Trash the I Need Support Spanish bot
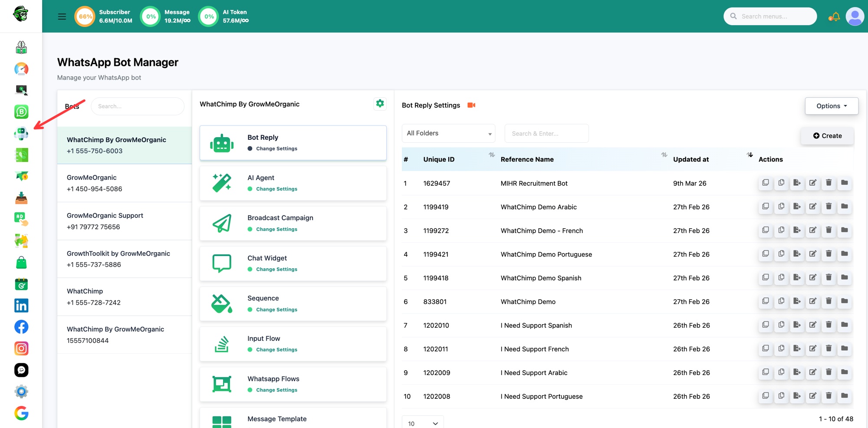This screenshot has width=868, height=428. click(829, 325)
